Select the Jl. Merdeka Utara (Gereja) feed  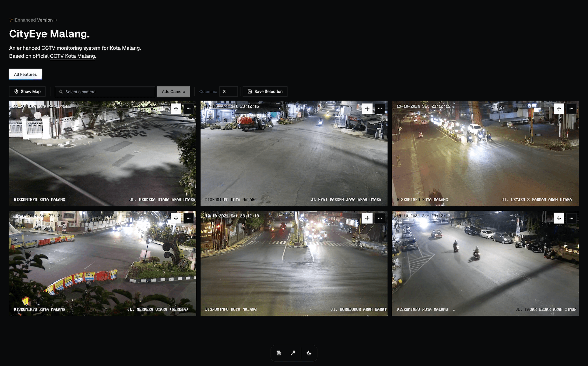[103, 263]
